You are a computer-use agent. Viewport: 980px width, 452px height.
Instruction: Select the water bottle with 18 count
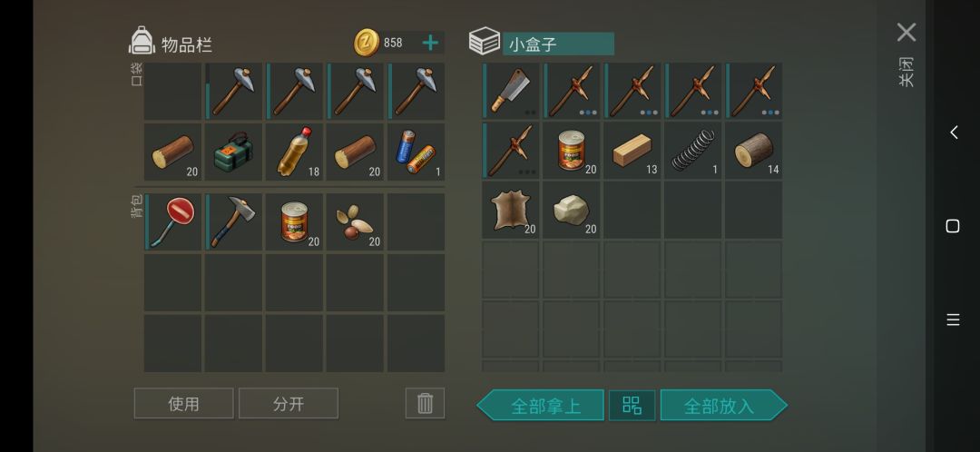click(x=294, y=152)
